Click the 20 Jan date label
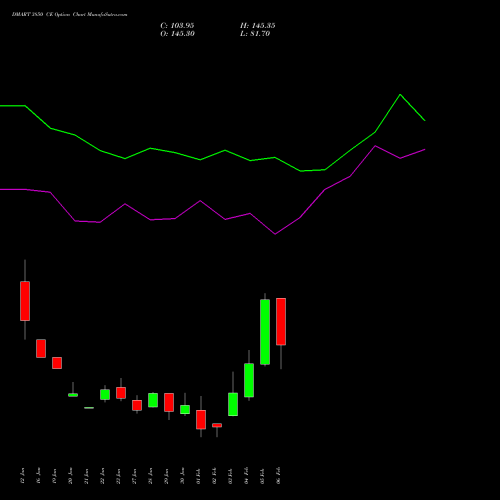Image resolution: width=500 pixels, height=500 pixels. 71,475
